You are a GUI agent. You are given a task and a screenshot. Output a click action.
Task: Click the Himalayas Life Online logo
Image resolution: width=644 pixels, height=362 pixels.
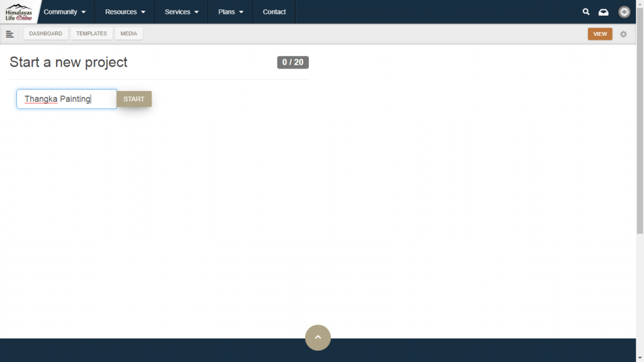18,12
